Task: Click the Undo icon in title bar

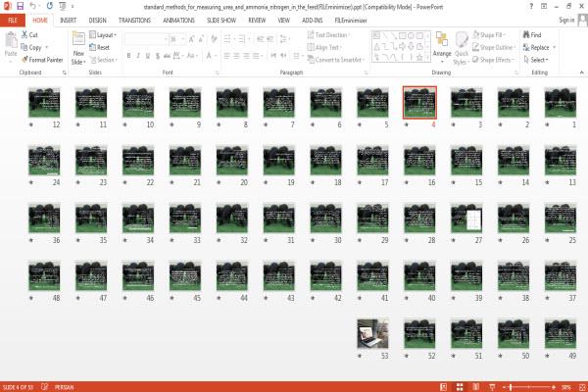Action: [32, 6]
